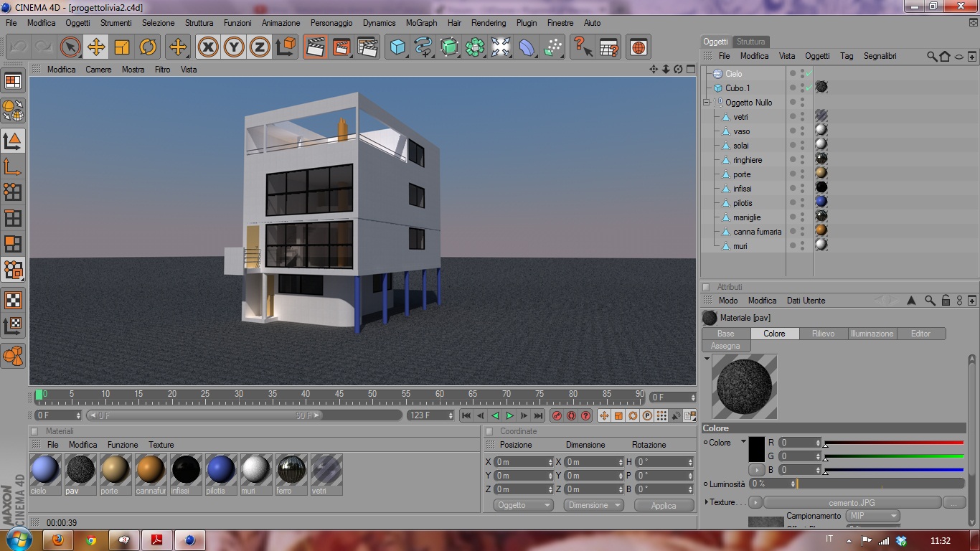Click the blue bend deformer icon
This screenshot has width=980, height=551.
tap(527, 47)
